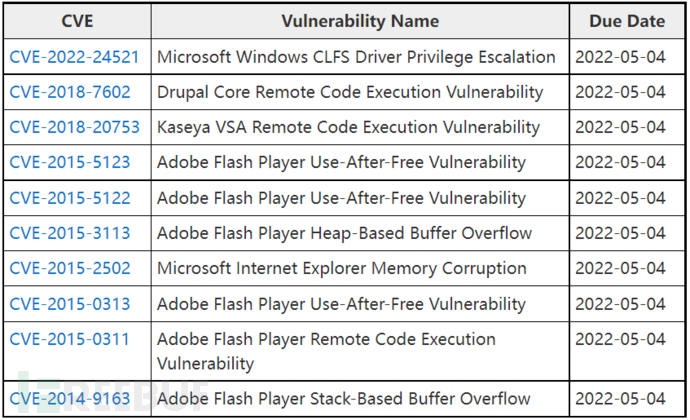
Task: Select the Adobe Flash Player Stack-Based Buffer Overflow cell
Action: [360, 399]
